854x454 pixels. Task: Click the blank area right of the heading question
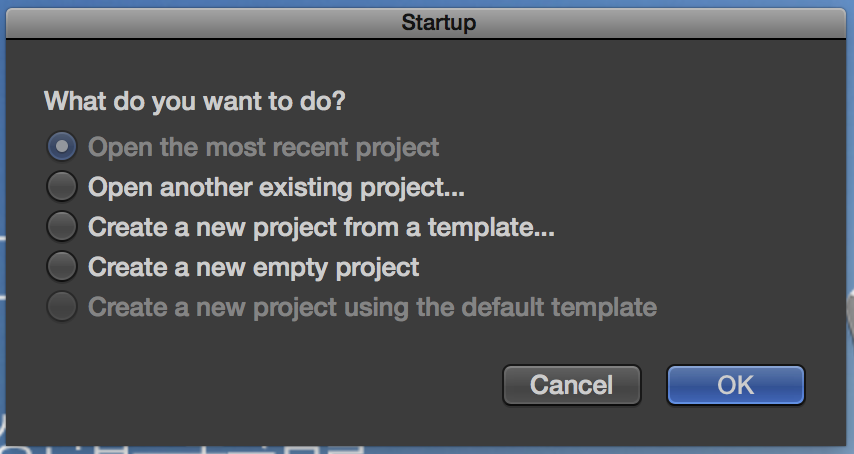(x=600, y=101)
